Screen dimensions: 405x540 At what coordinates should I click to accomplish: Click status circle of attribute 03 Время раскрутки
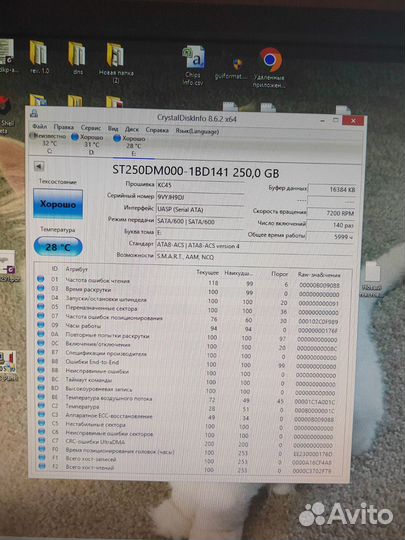41,288
